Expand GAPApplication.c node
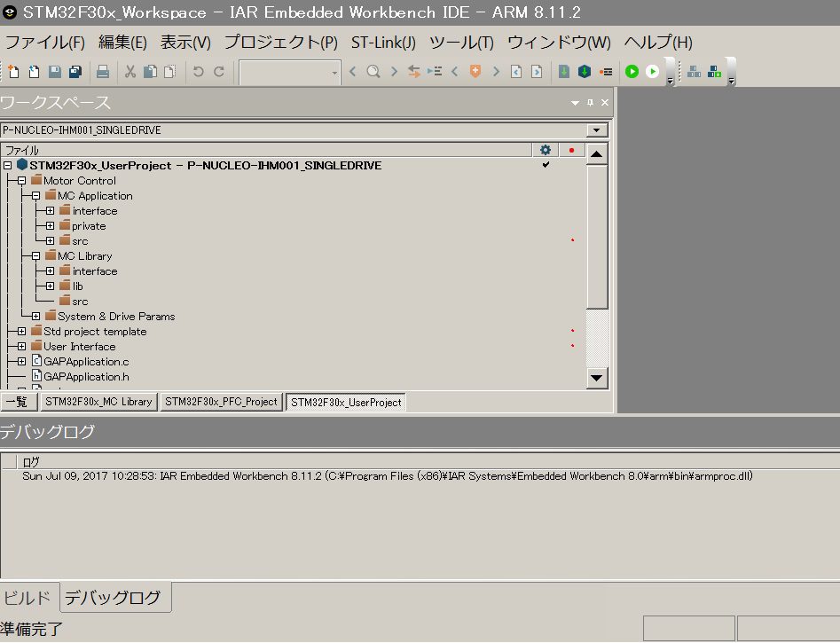The width and height of the screenshot is (840, 643). tap(21, 362)
